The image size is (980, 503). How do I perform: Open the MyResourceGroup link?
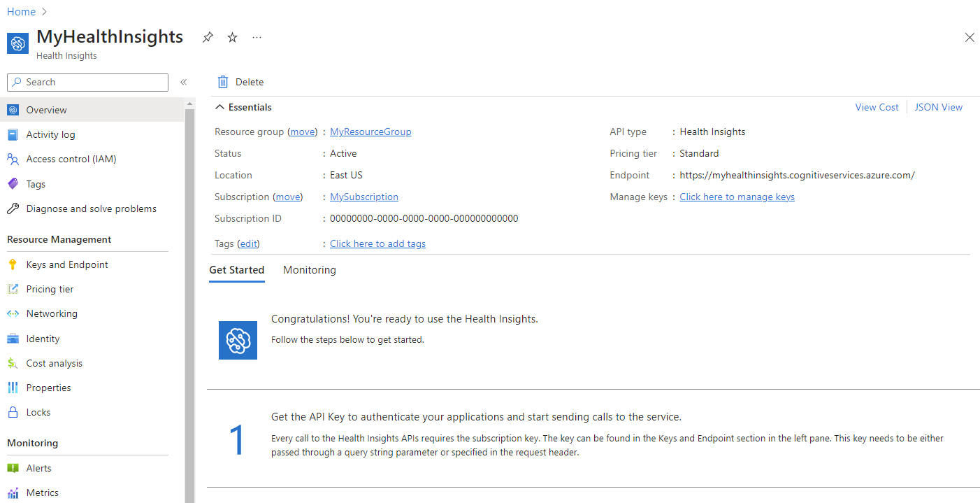click(x=370, y=132)
